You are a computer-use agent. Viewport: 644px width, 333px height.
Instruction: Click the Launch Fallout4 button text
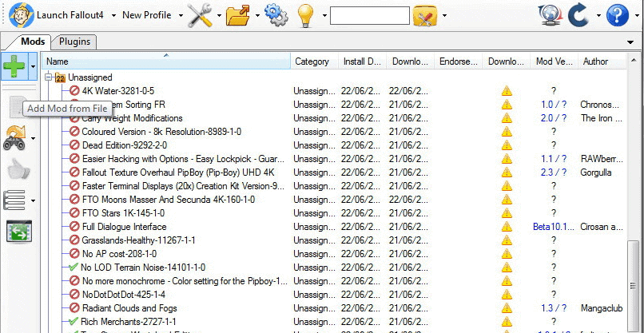[x=70, y=15]
